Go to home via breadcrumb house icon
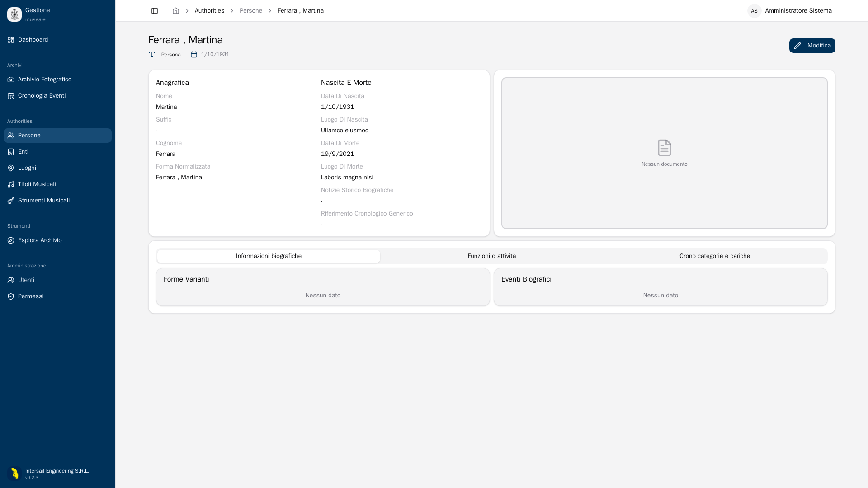This screenshot has height=488, width=868. pyautogui.click(x=176, y=11)
